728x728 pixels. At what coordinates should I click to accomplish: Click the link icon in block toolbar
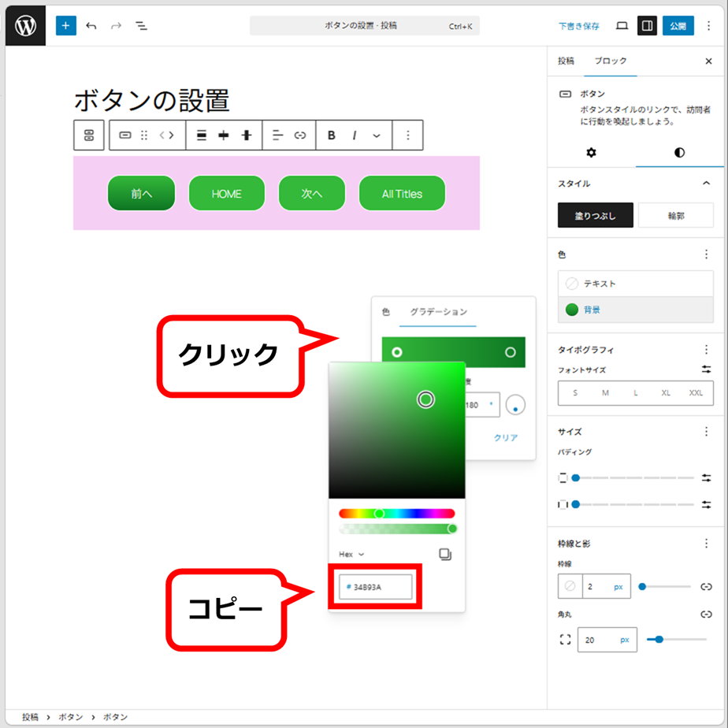tap(300, 136)
